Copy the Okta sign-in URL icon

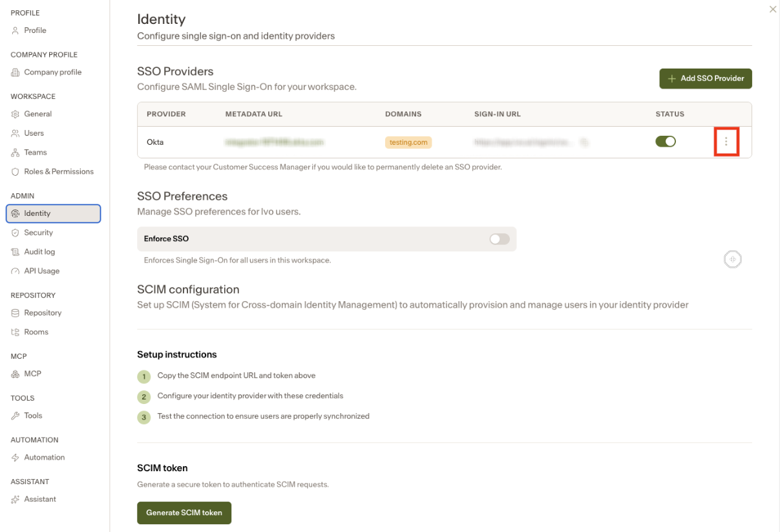tap(584, 142)
